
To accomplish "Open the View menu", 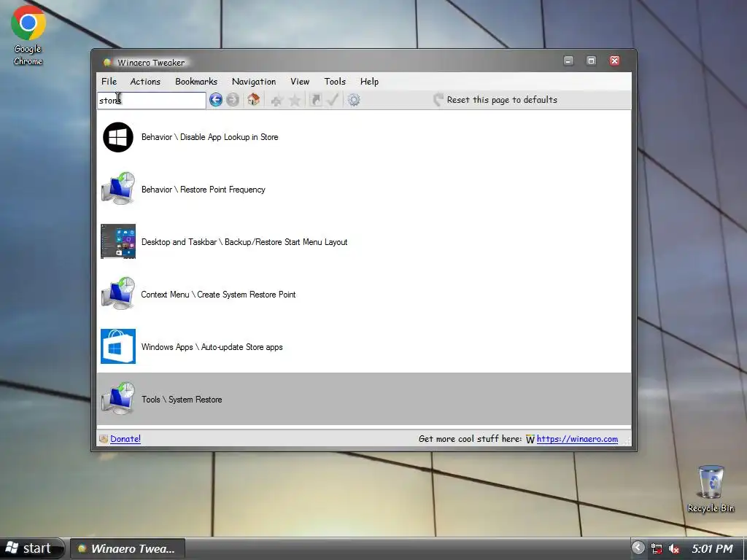I will coord(300,82).
